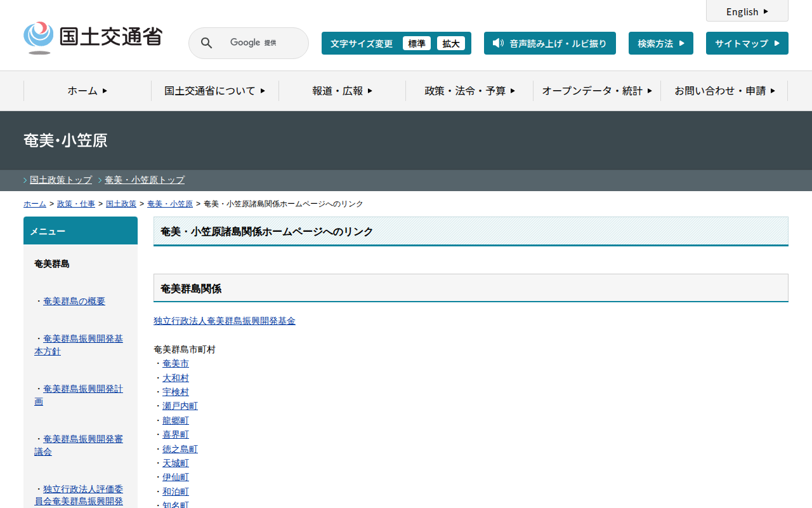Screen dimensions: 812x508
Task: Open 政策・法令・予算 menu item
Action: click(469, 91)
